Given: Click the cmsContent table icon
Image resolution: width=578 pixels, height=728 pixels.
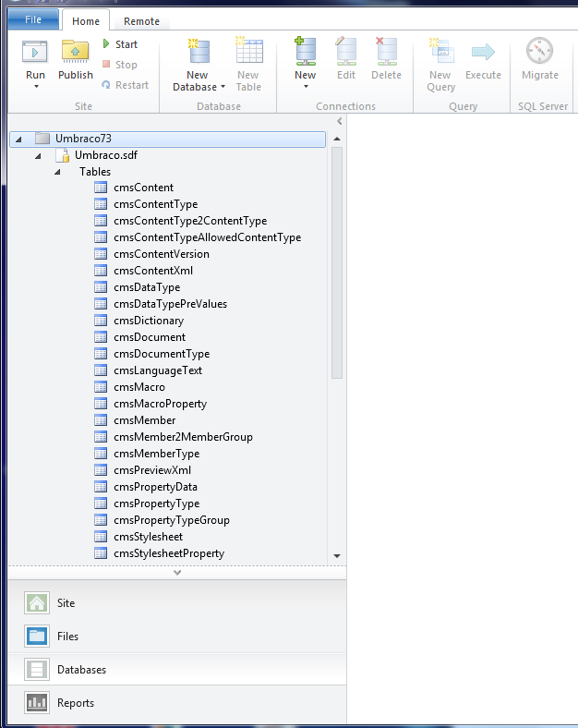Looking at the screenshot, I should coord(101,188).
